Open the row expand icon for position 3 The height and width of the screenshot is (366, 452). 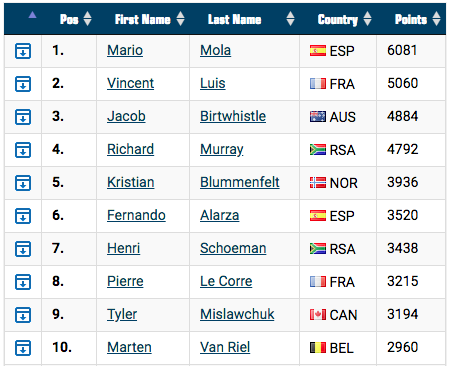click(23, 117)
